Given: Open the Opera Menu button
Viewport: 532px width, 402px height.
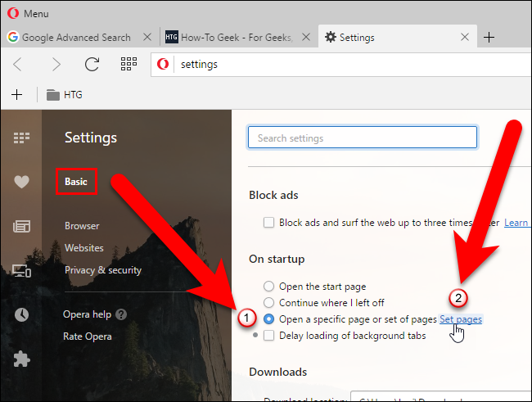Looking at the screenshot, I should pos(28,13).
